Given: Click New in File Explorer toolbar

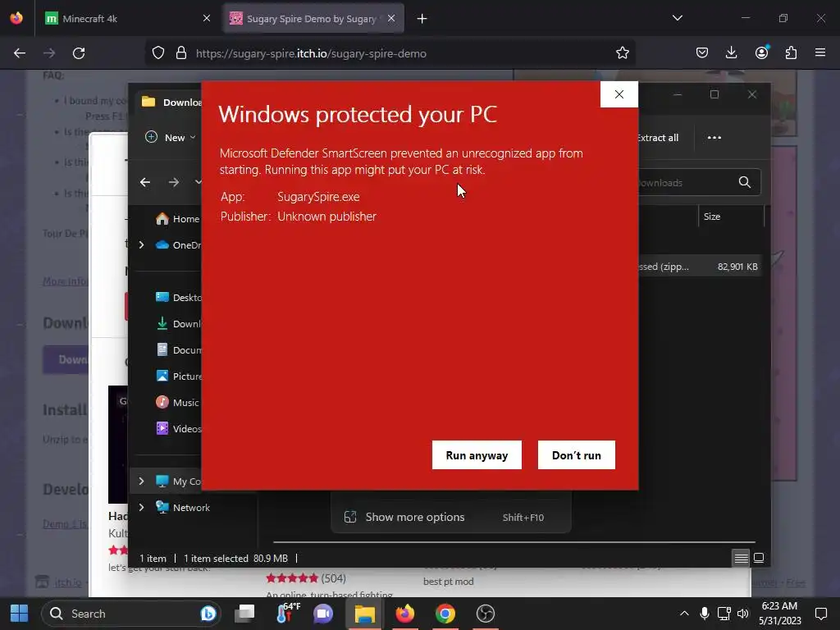Looking at the screenshot, I should pyautogui.click(x=170, y=138).
